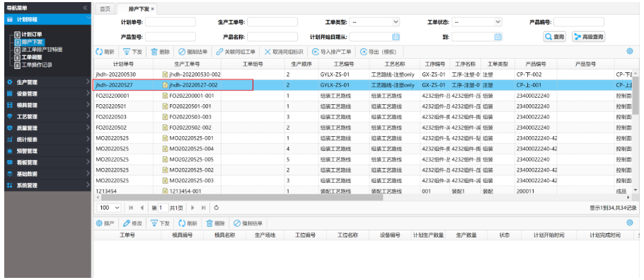The height and width of the screenshot is (280, 644).
Task: Click the upper toolbar 删除 trash icon
Action: pos(154,52)
